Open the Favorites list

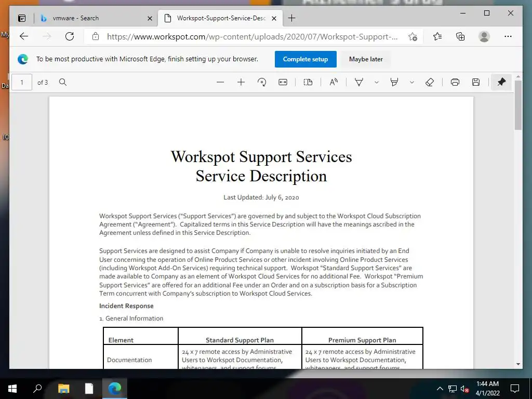tap(437, 36)
